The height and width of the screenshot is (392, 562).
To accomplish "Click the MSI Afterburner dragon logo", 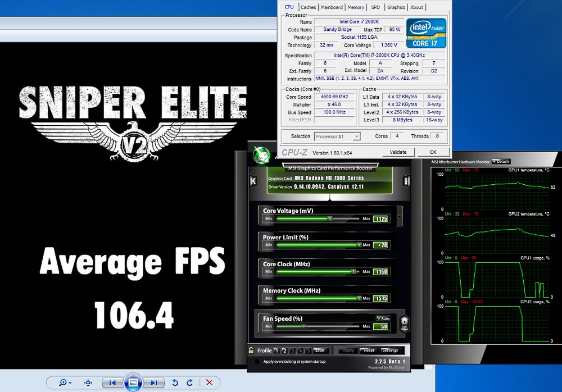I will tap(262, 155).
